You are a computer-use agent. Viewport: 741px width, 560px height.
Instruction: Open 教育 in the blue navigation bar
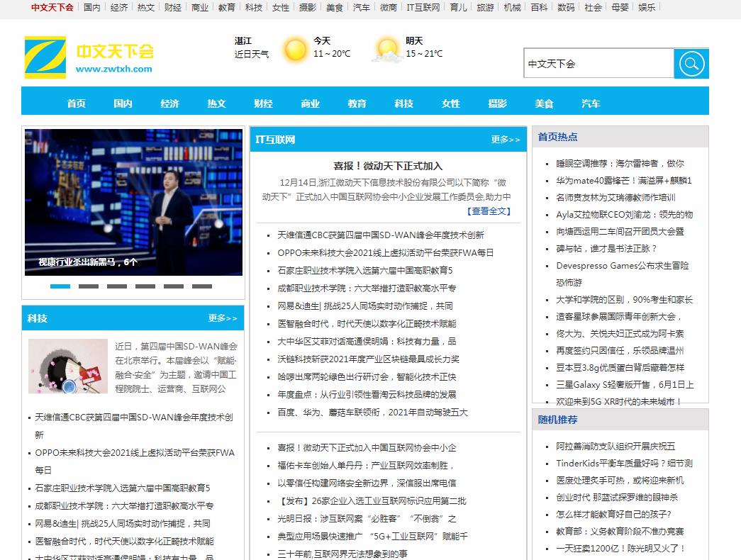pyautogui.click(x=357, y=103)
